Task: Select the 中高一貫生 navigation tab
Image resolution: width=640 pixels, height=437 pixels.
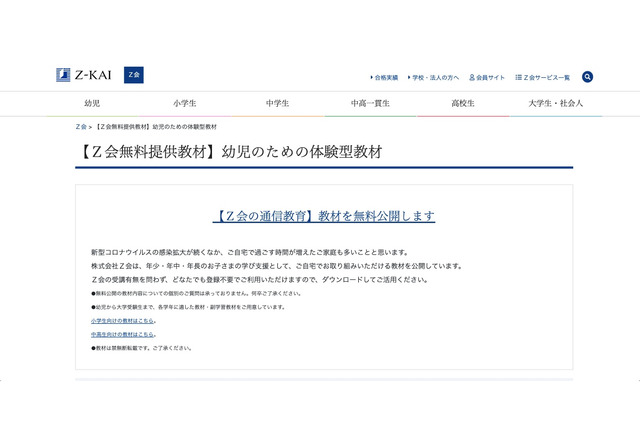Action: 370,104
